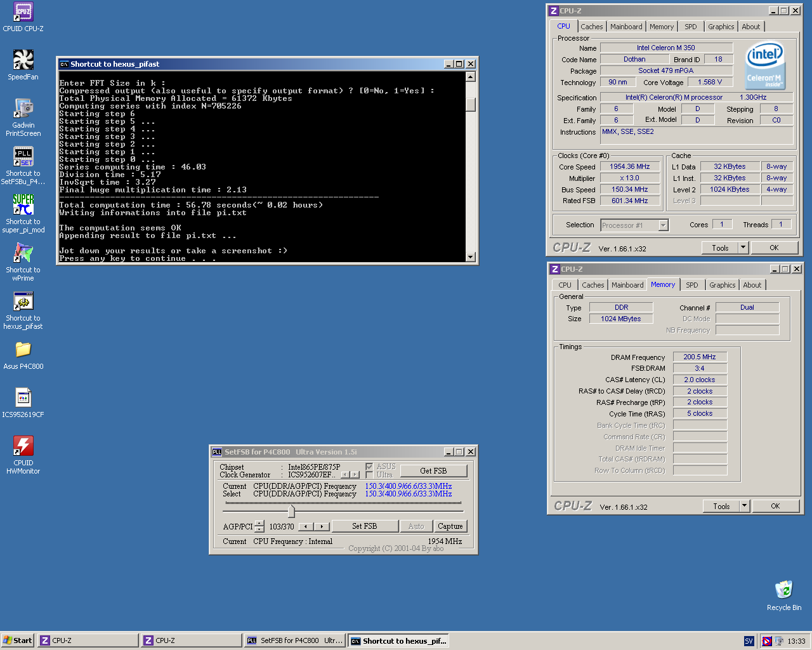Open Tools dropdown arrow in memory CPU-Z window
Viewport: 812px width, 650px height.
pos(745,506)
